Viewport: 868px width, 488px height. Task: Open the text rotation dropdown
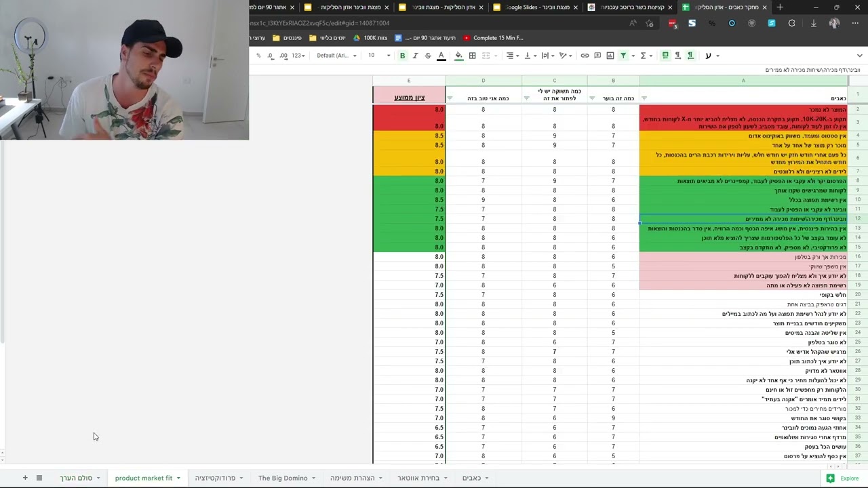tap(565, 56)
